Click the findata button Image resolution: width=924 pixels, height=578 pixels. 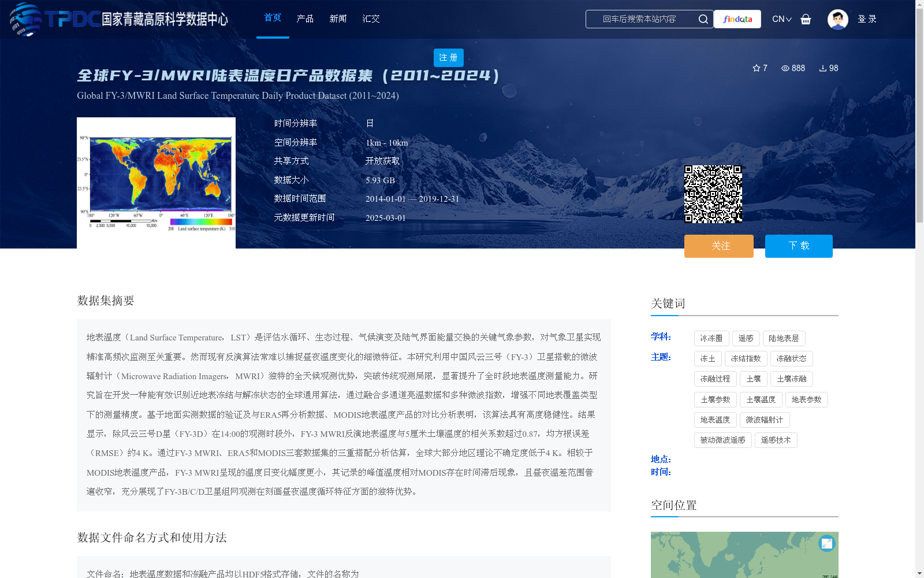coord(737,19)
